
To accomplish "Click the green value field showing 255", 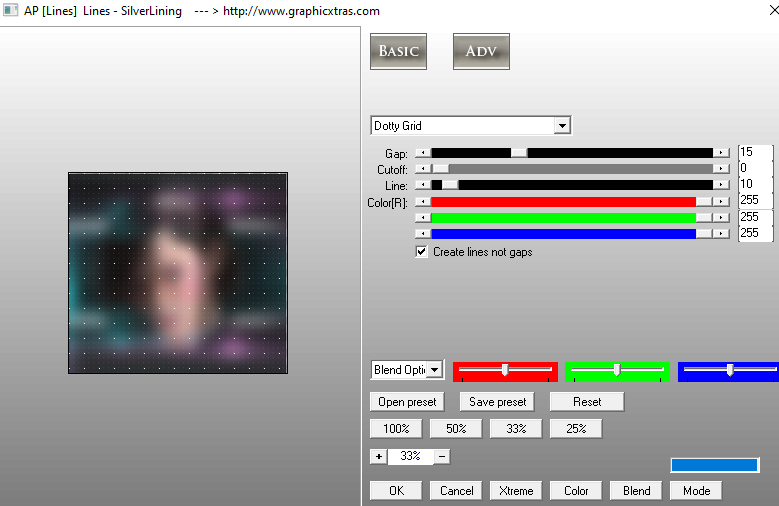I will 755,217.
